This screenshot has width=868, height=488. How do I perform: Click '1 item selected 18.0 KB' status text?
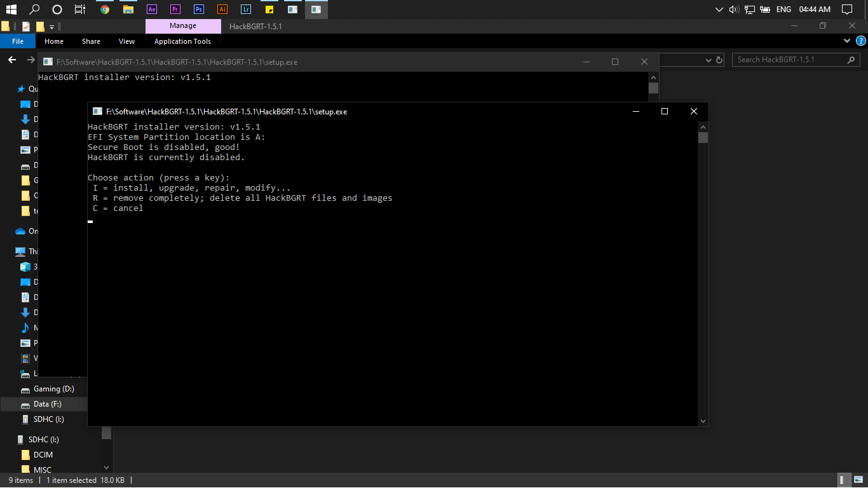pyautogui.click(x=85, y=480)
